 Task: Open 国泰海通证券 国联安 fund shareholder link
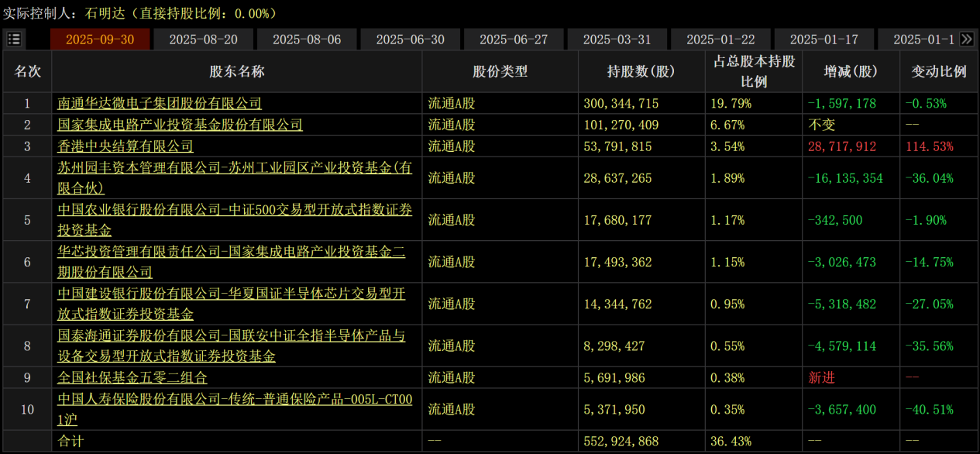(231, 346)
